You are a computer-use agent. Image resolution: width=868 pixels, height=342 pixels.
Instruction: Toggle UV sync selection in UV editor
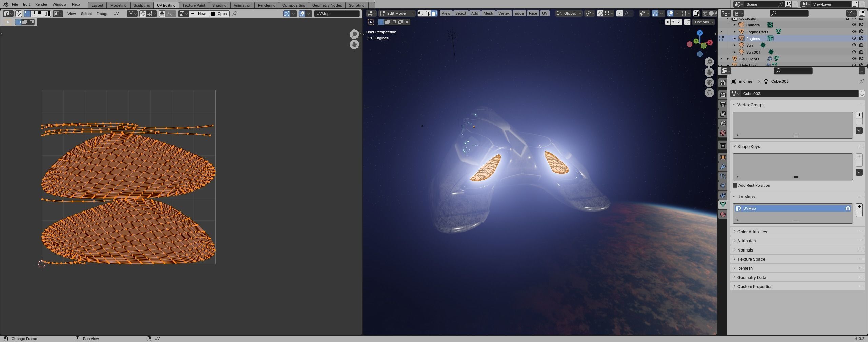tap(18, 14)
